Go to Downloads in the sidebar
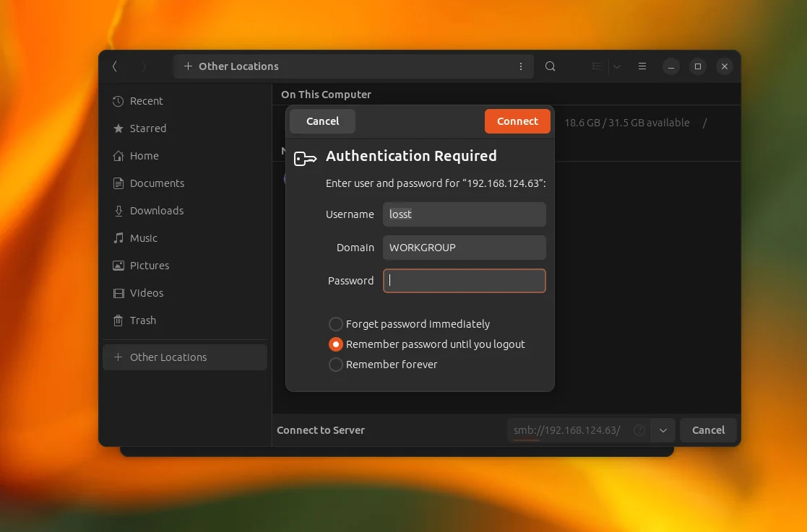 [x=156, y=211]
